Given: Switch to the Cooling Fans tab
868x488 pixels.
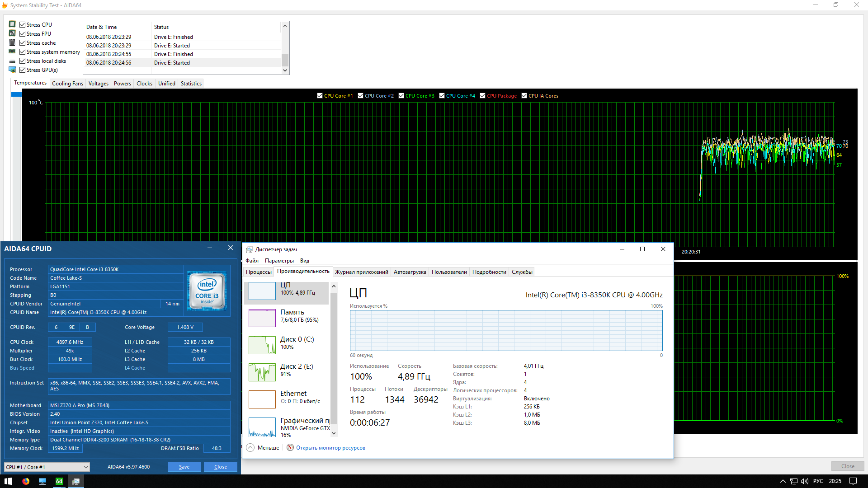Looking at the screenshot, I should [67, 84].
